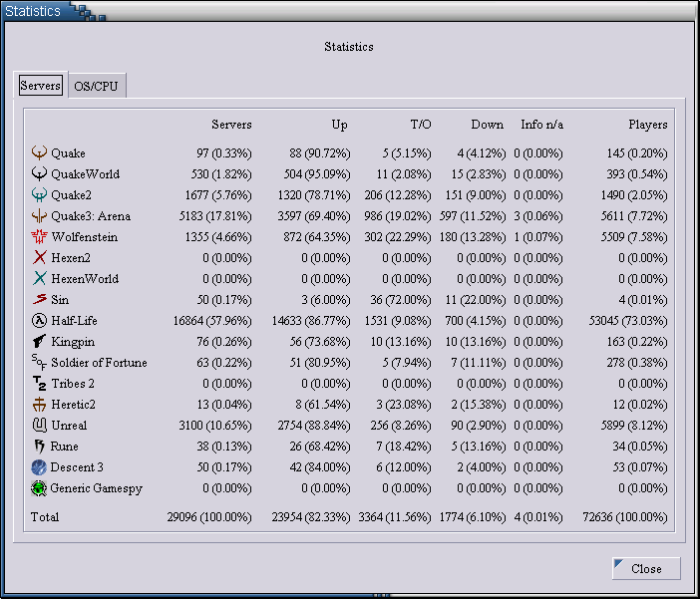Click the Servers column header

click(x=231, y=124)
